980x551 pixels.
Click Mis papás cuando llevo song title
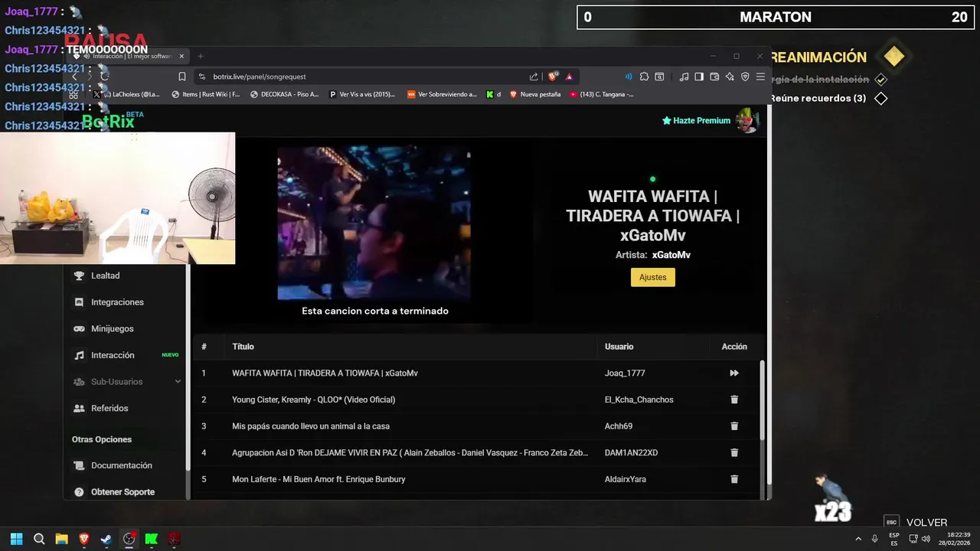[x=311, y=426]
